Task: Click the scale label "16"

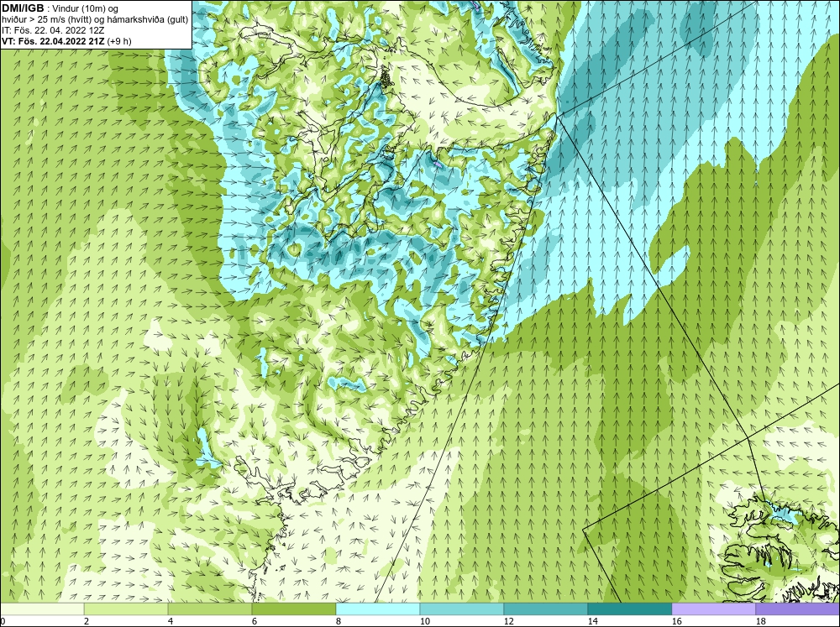Action: tap(676, 621)
